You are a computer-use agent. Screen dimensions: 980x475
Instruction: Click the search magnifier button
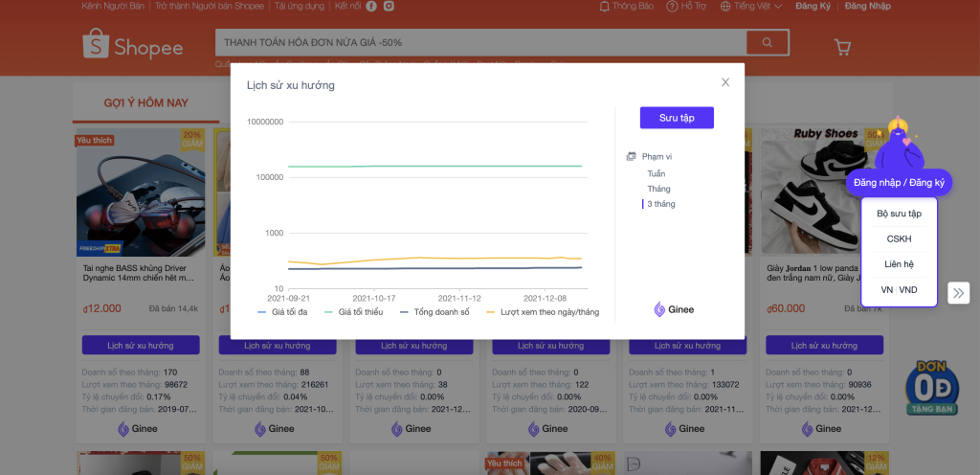[767, 42]
